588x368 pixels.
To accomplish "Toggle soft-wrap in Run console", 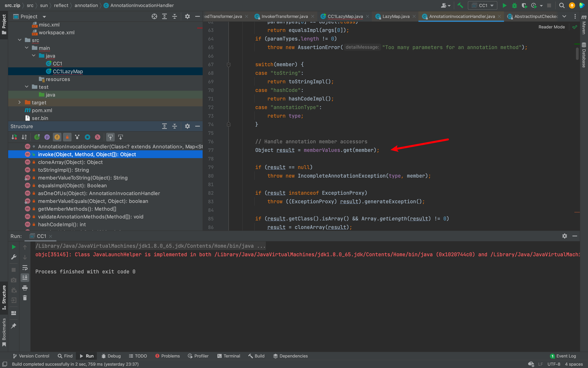I will point(25,268).
